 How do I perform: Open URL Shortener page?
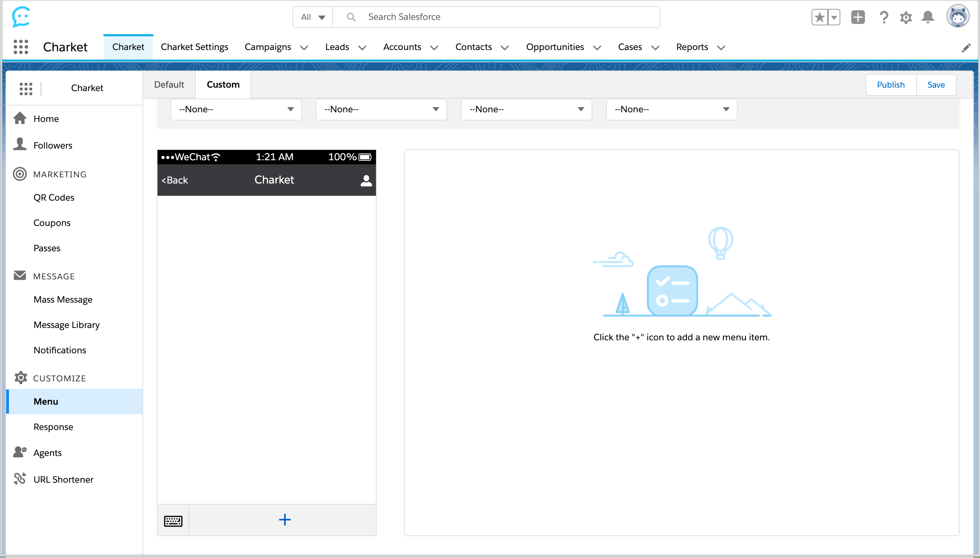(63, 480)
